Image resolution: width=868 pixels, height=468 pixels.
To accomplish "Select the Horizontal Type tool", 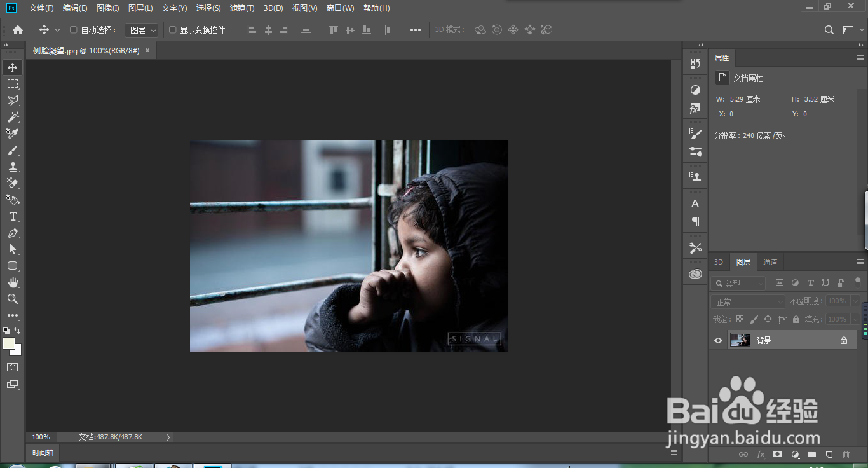I will pos(13,216).
